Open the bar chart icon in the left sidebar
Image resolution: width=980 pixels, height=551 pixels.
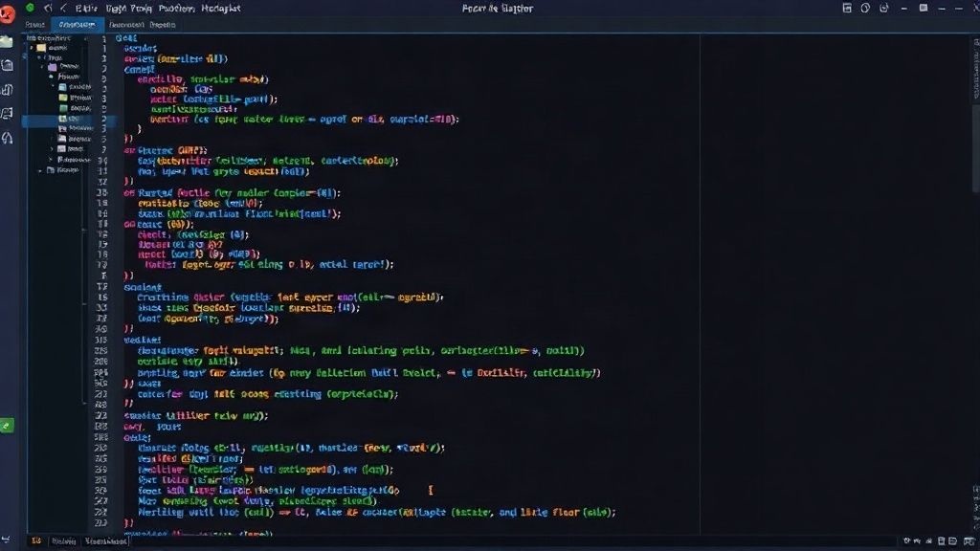pyautogui.click(x=7, y=90)
